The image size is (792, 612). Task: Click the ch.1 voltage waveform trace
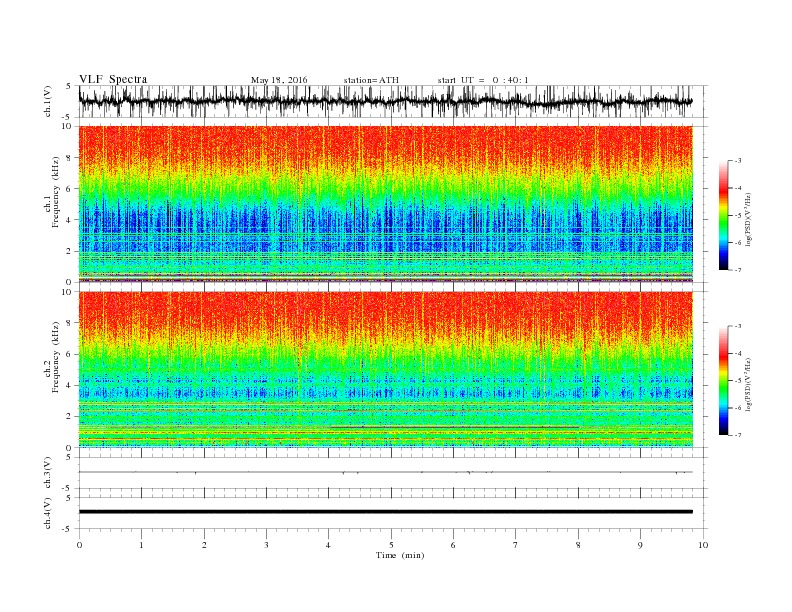point(385,101)
